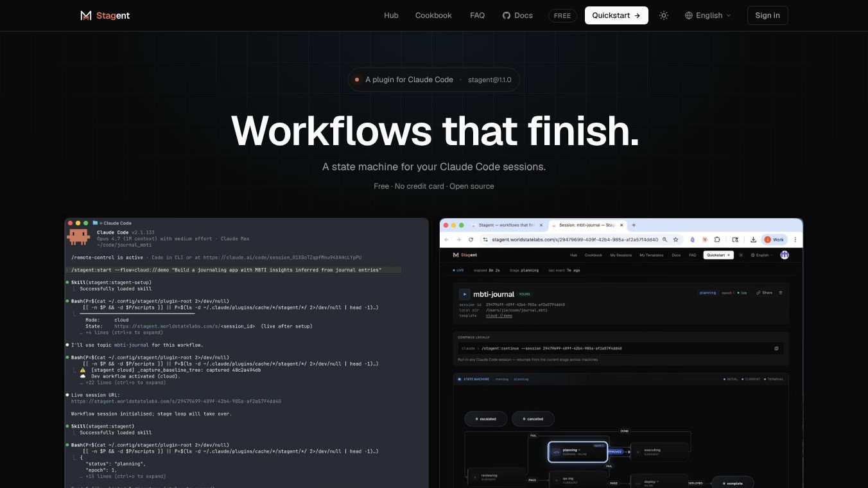Click the white Quickstart button in top navbar
This screenshot has width=868, height=488.
[616, 15]
